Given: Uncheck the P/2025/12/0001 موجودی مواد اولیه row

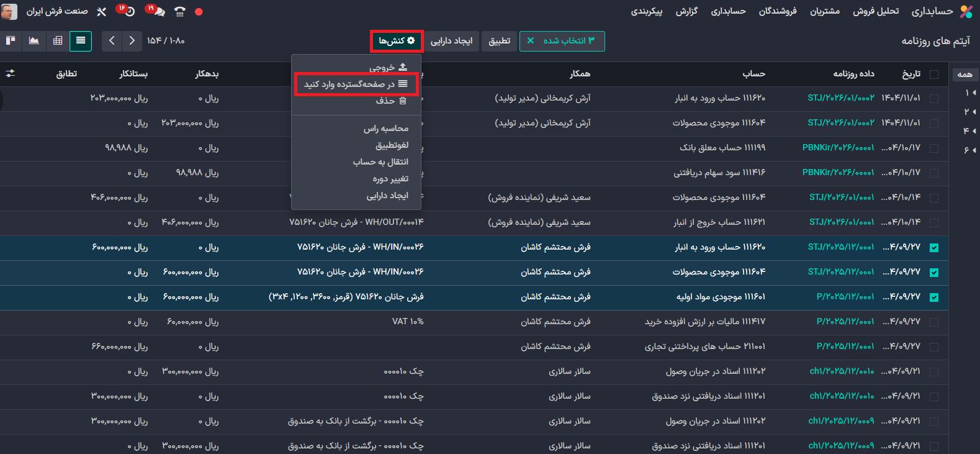Looking at the screenshot, I should coord(934,297).
